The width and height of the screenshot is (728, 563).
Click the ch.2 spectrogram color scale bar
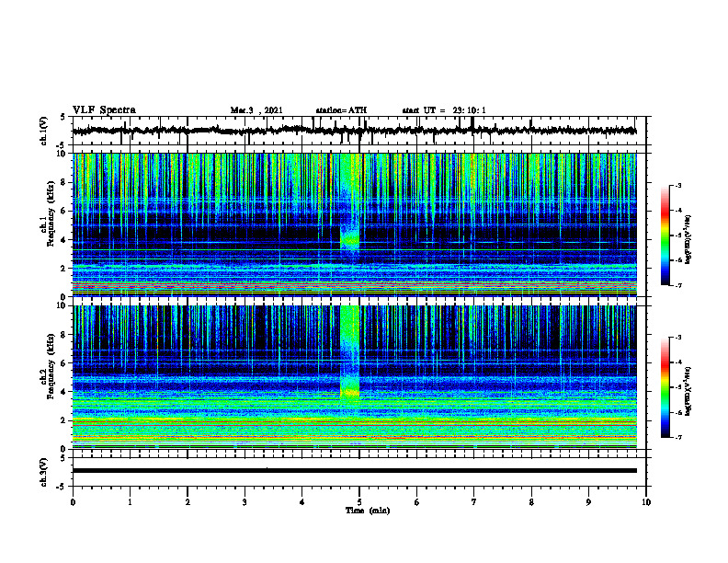point(665,387)
